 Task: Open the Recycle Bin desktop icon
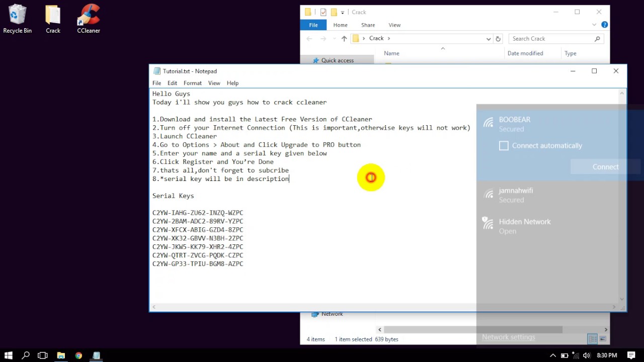[x=17, y=20]
